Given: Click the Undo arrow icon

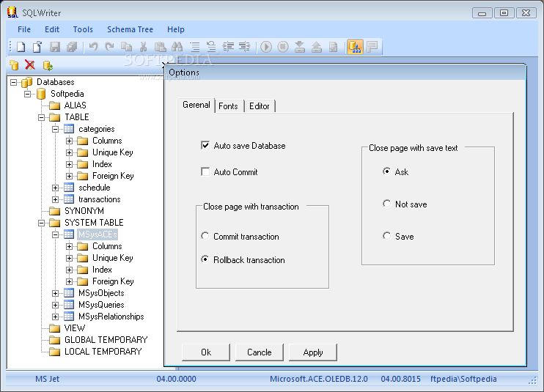Looking at the screenshot, I should [x=93, y=47].
